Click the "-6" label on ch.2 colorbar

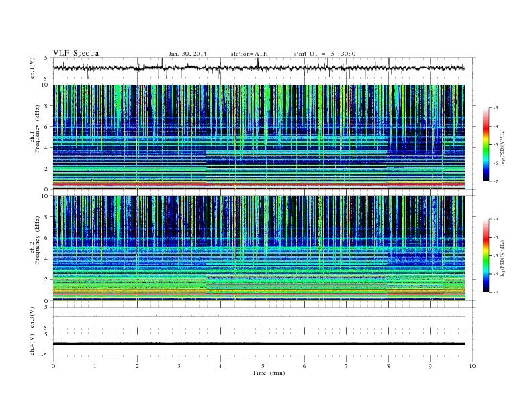[x=495, y=274]
